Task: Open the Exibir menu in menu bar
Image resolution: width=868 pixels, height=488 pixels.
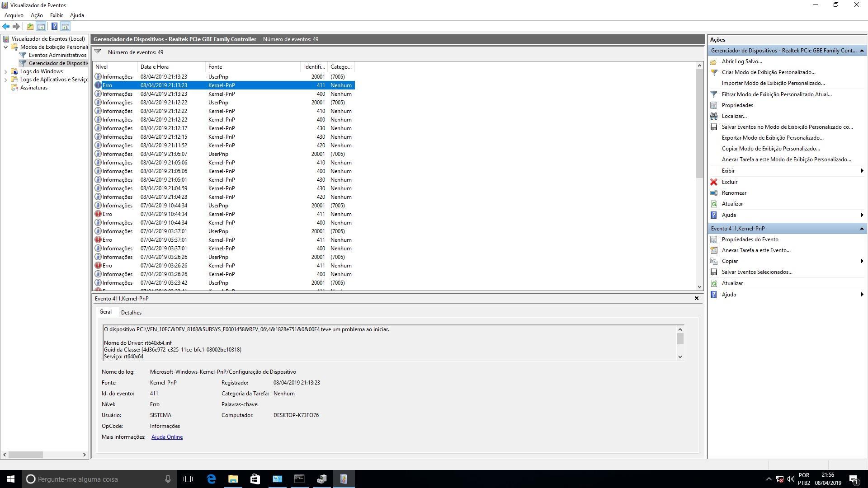Action: (x=57, y=15)
